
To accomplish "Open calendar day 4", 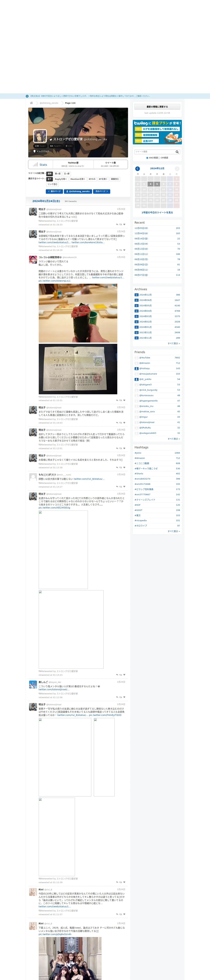I will (150, 184).
